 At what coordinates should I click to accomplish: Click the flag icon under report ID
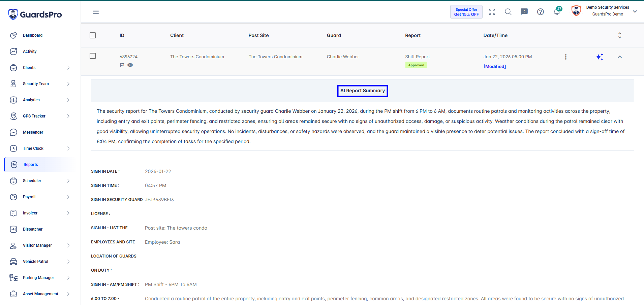(122, 65)
